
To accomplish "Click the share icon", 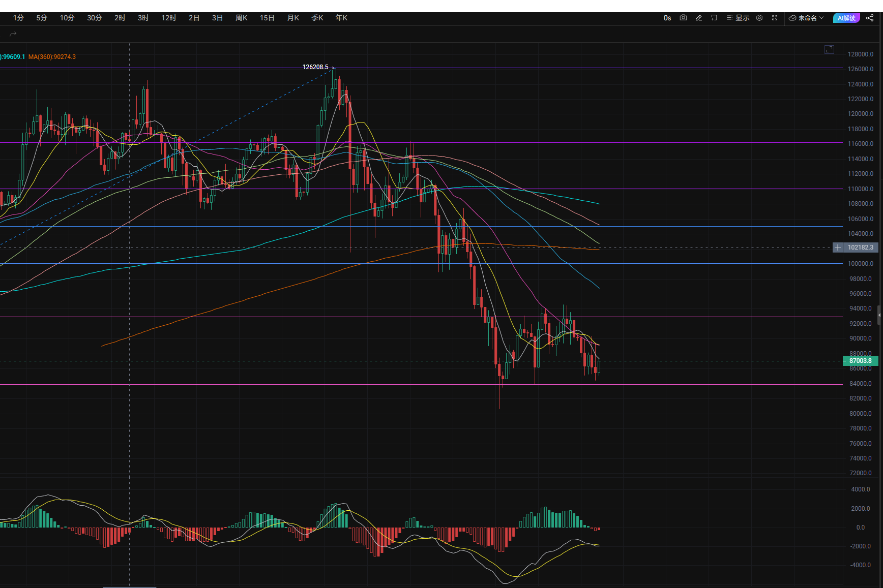I will coord(870,18).
